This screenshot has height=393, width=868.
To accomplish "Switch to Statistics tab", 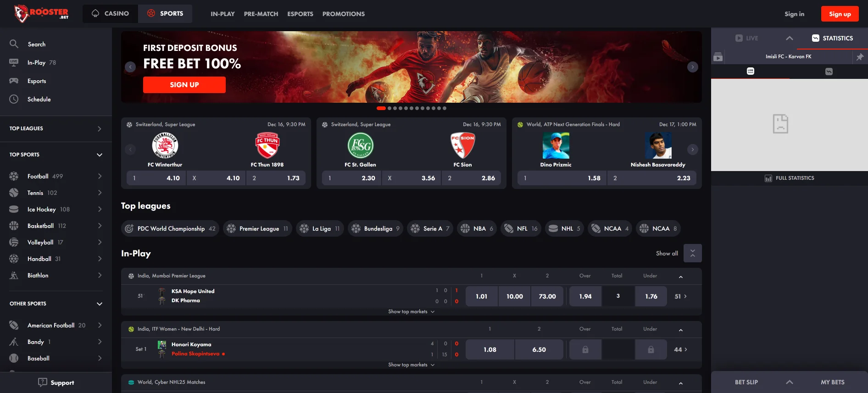I will (x=832, y=38).
